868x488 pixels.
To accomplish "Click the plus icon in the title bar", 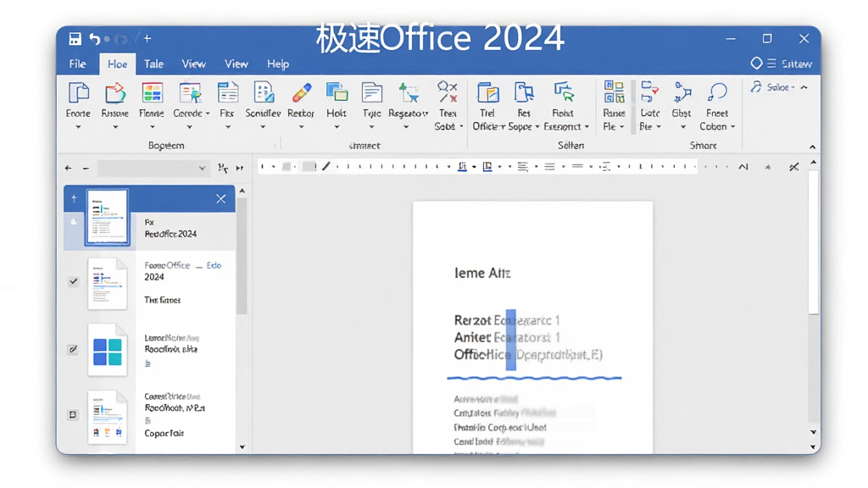I will [x=147, y=38].
